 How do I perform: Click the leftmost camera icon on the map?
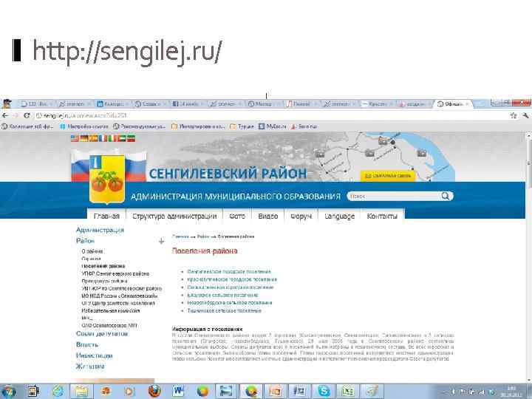tap(320, 154)
